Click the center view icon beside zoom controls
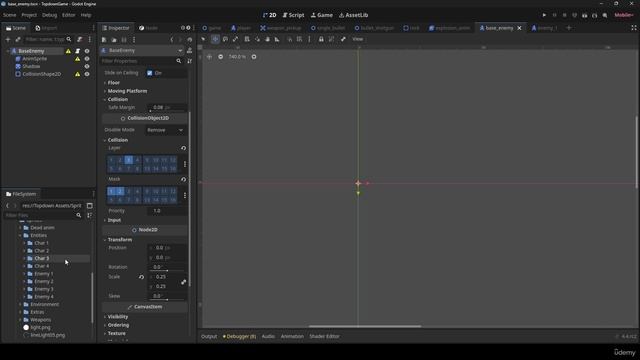 pos(209,57)
